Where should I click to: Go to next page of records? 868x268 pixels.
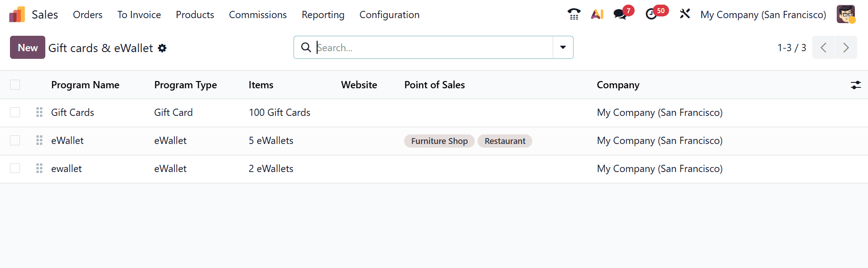(845, 48)
